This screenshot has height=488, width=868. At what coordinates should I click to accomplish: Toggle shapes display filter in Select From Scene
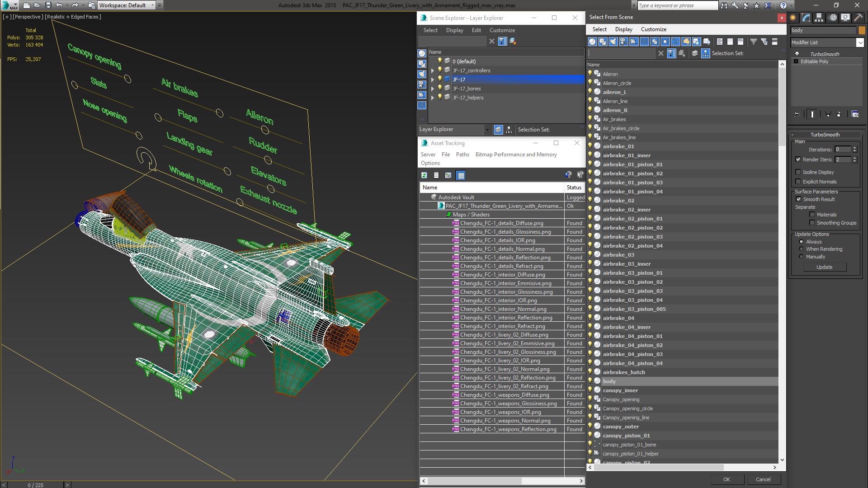[x=603, y=42]
